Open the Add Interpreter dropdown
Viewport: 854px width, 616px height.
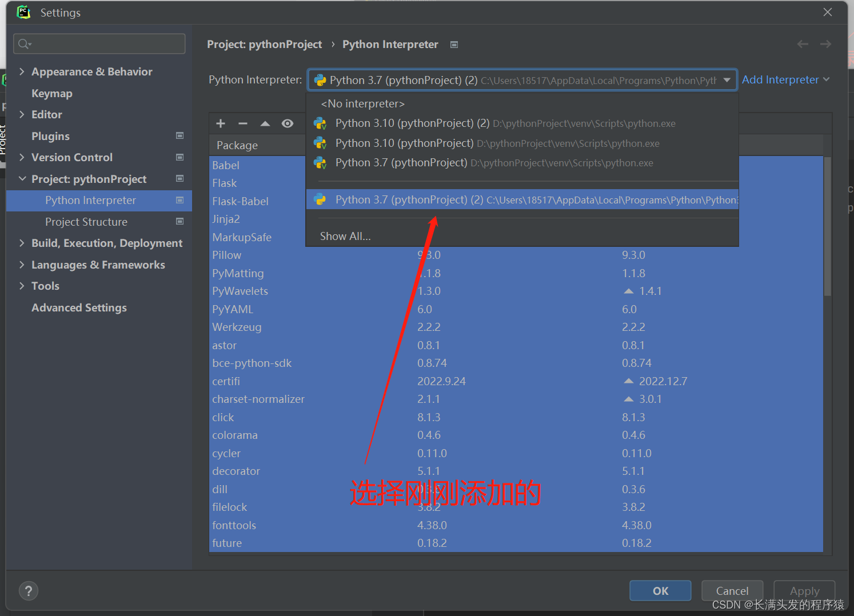click(x=785, y=80)
